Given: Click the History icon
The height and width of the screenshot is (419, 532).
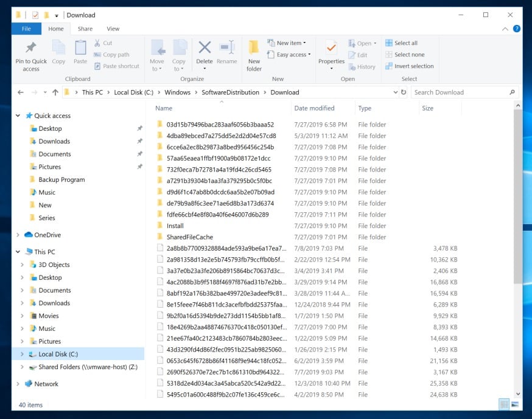Looking at the screenshot, I should 352,67.
